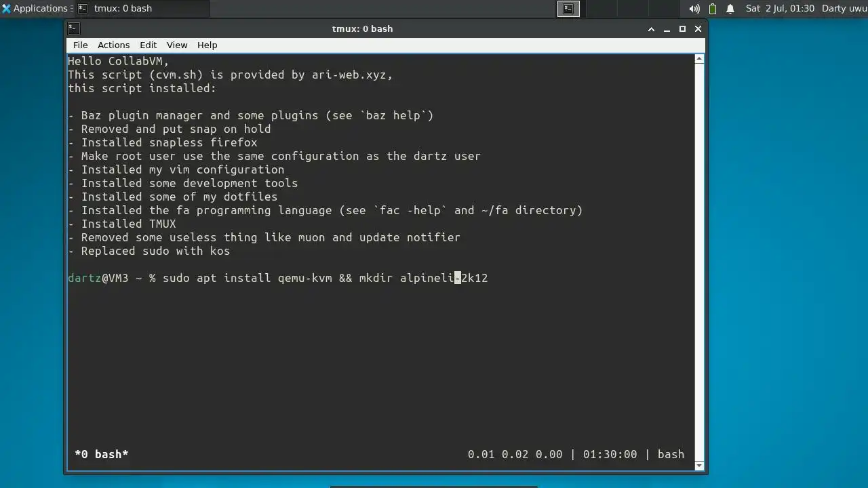Click the 'Removed and put snap on hold' line
868x488 pixels.
169,129
